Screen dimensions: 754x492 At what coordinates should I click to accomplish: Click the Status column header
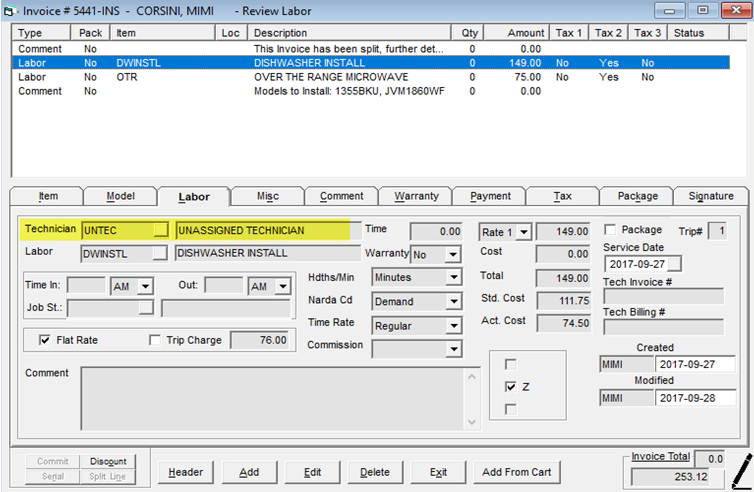pos(698,33)
